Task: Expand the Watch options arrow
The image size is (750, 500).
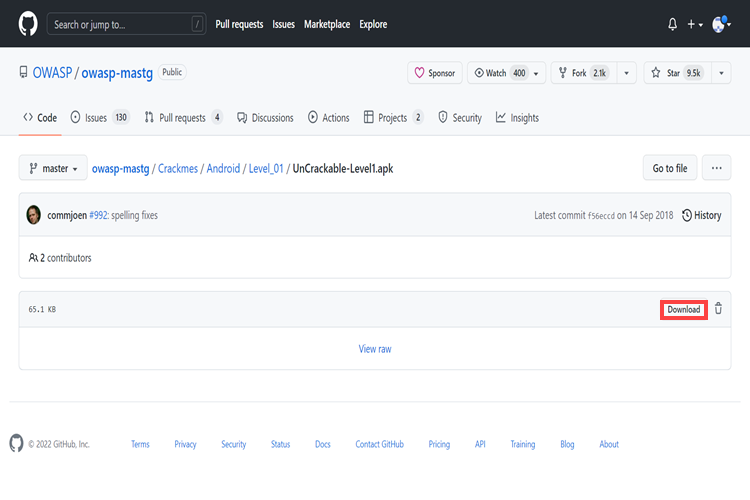Action: tap(536, 73)
